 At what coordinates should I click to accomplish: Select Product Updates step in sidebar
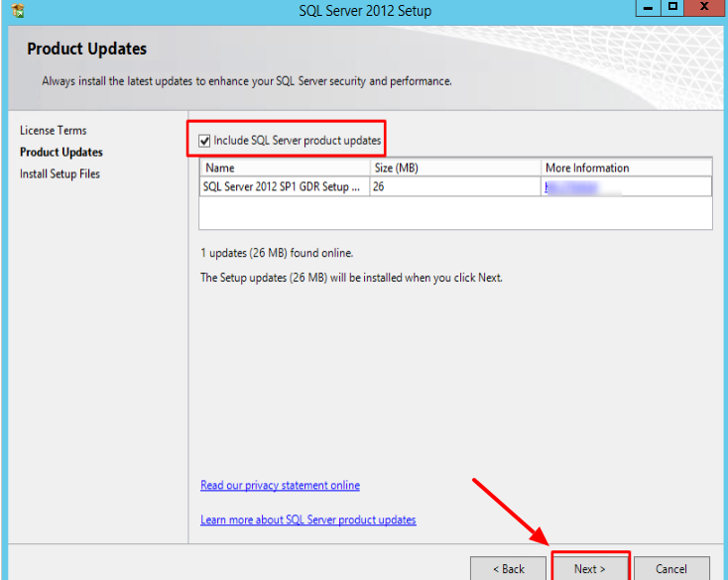[61, 153]
